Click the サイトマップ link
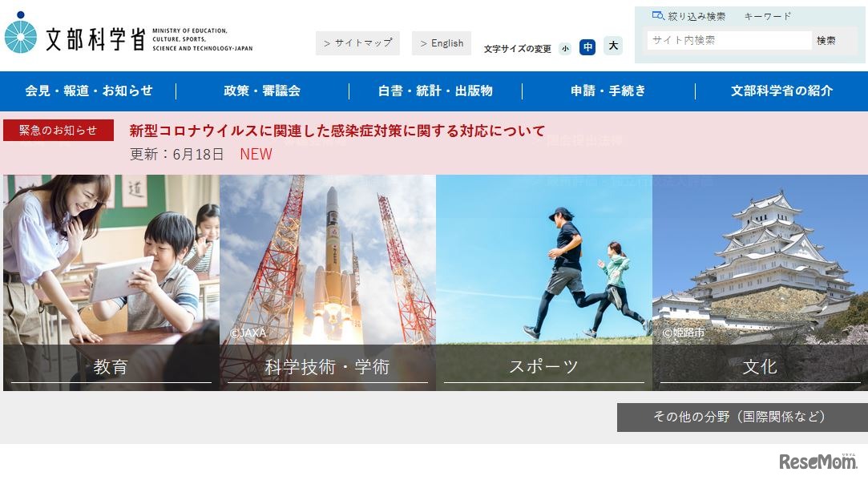The image size is (868, 480). 357,42
